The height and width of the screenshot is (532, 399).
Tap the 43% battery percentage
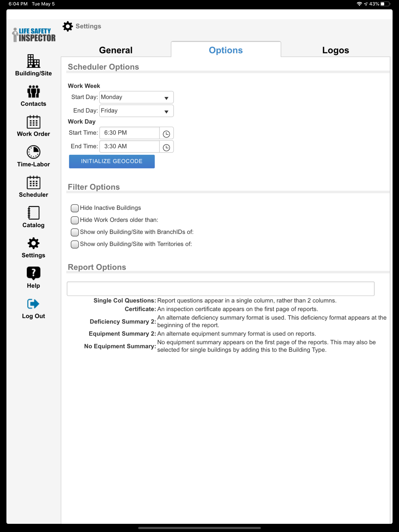point(374,4)
